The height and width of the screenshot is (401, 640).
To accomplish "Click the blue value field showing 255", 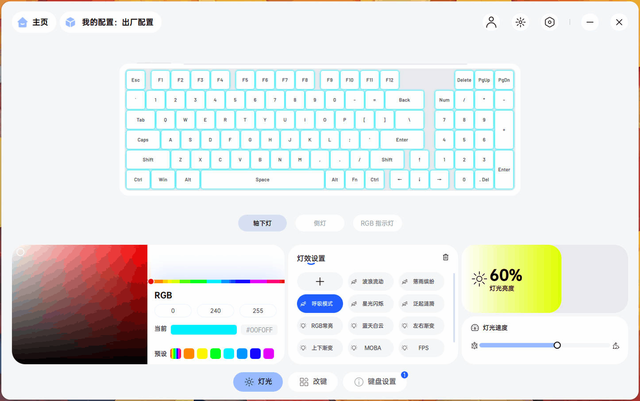I will [258, 311].
